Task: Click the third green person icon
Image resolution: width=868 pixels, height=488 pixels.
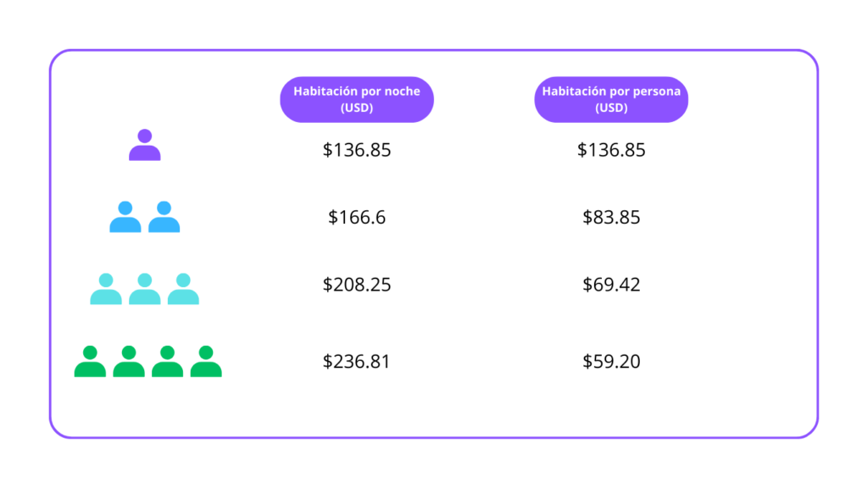Action: 167,362
